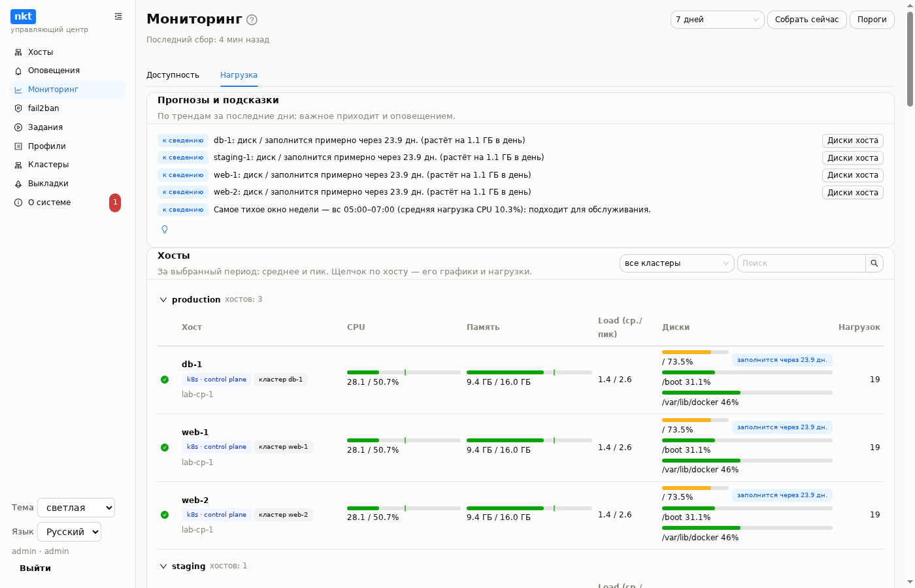Select the Нагрузка tab
The image size is (915, 588).
point(239,75)
